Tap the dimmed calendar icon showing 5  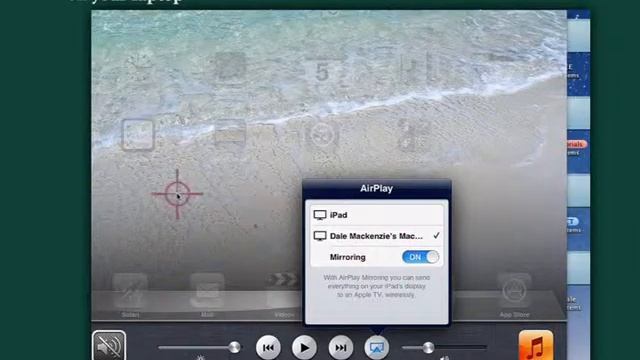click(x=322, y=69)
